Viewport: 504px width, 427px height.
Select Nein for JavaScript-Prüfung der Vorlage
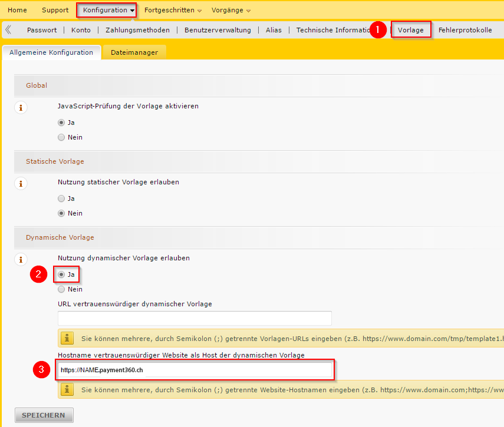click(61, 137)
